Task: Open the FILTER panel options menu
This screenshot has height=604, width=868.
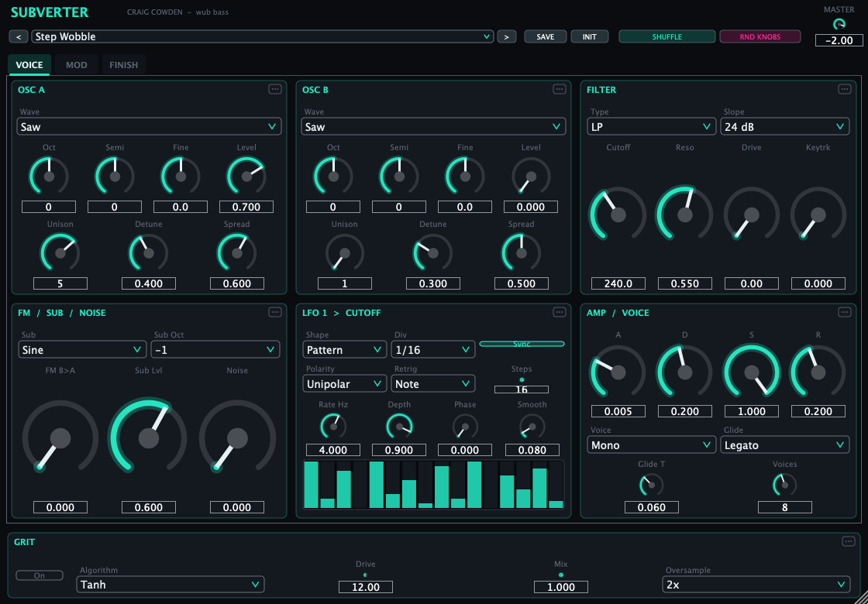Action: coord(844,89)
